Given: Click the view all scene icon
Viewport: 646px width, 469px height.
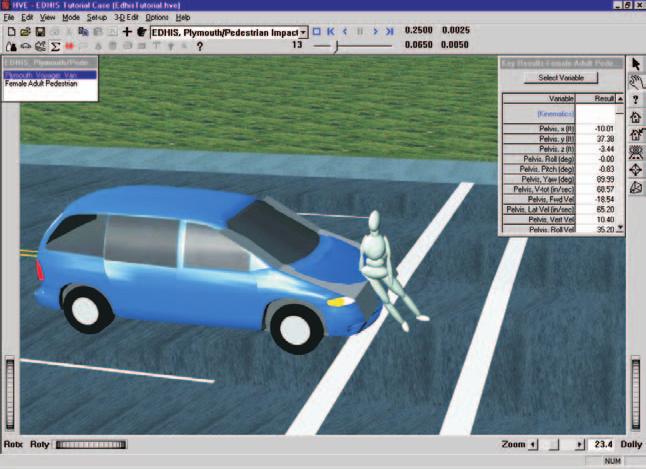Looking at the screenshot, I should coord(636,152).
